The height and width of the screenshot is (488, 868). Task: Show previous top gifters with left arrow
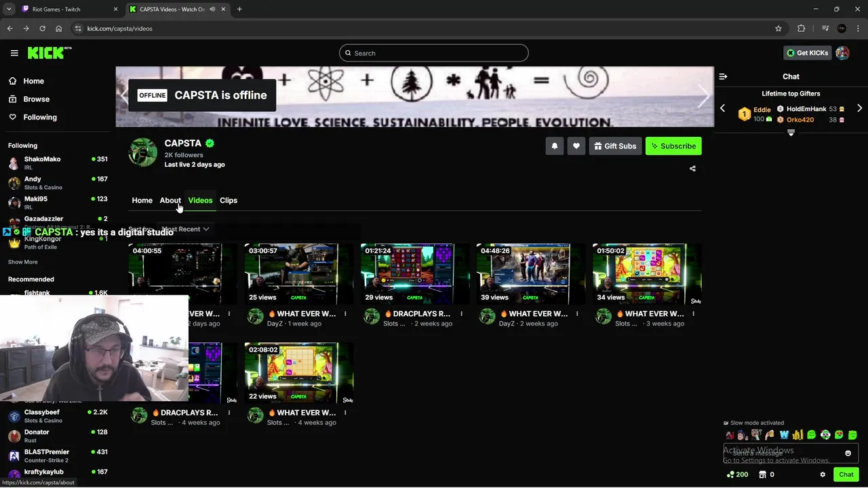(722, 108)
